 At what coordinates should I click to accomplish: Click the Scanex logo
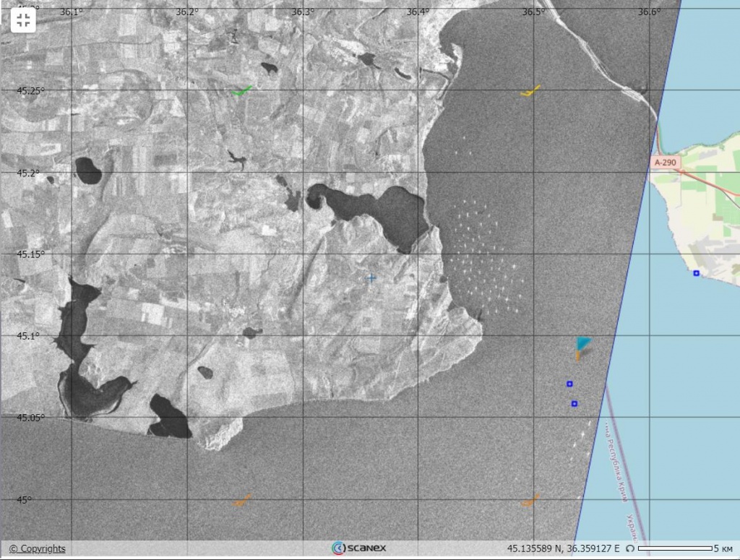pyautogui.click(x=359, y=548)
